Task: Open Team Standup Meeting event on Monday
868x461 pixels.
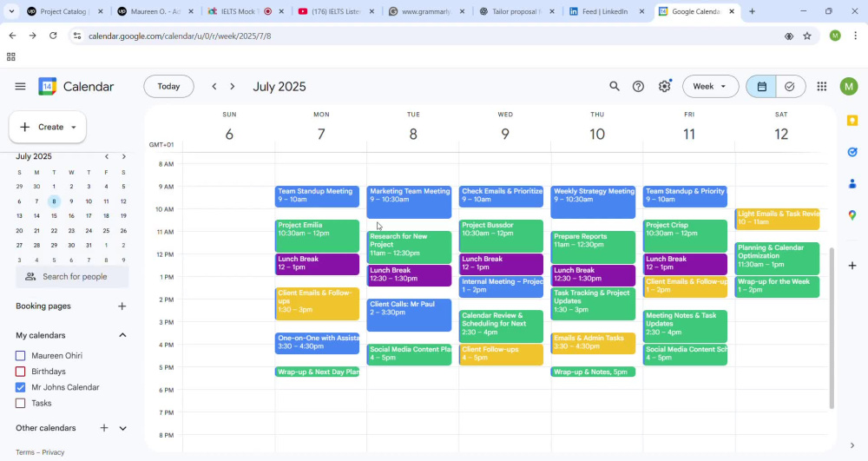Action: click(317, 196)
